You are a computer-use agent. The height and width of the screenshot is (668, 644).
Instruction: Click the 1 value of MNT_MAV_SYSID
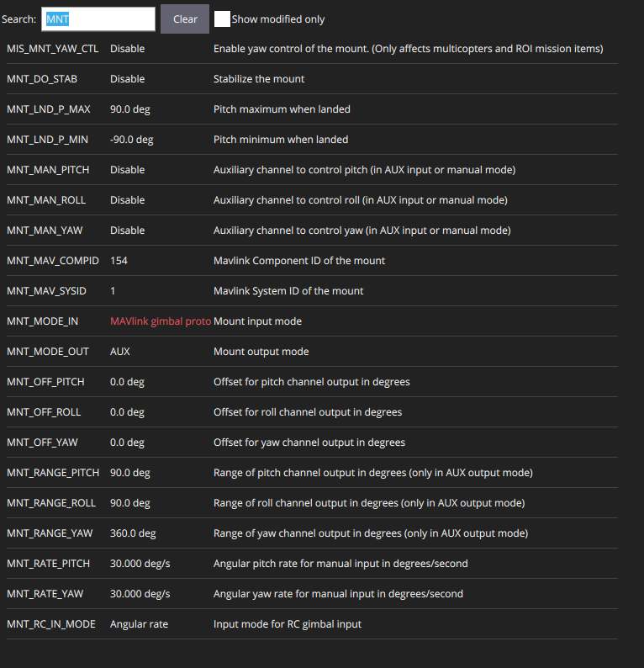[113, 290]
